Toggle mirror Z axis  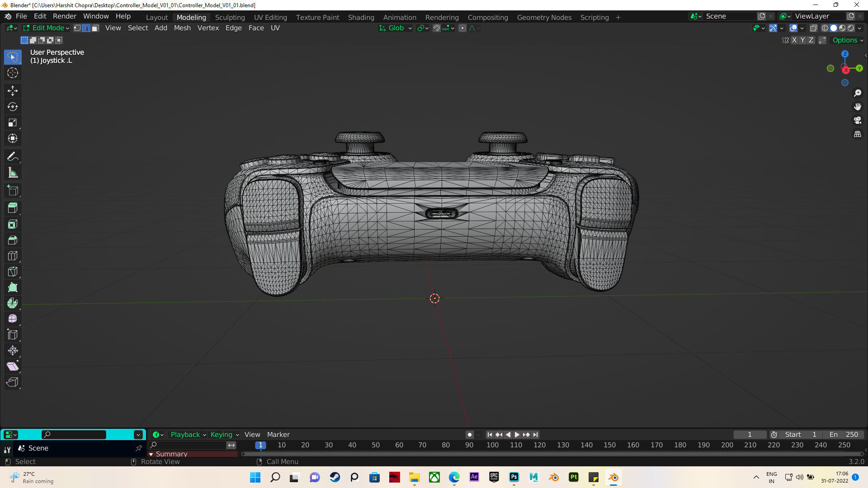coord(811,40)
